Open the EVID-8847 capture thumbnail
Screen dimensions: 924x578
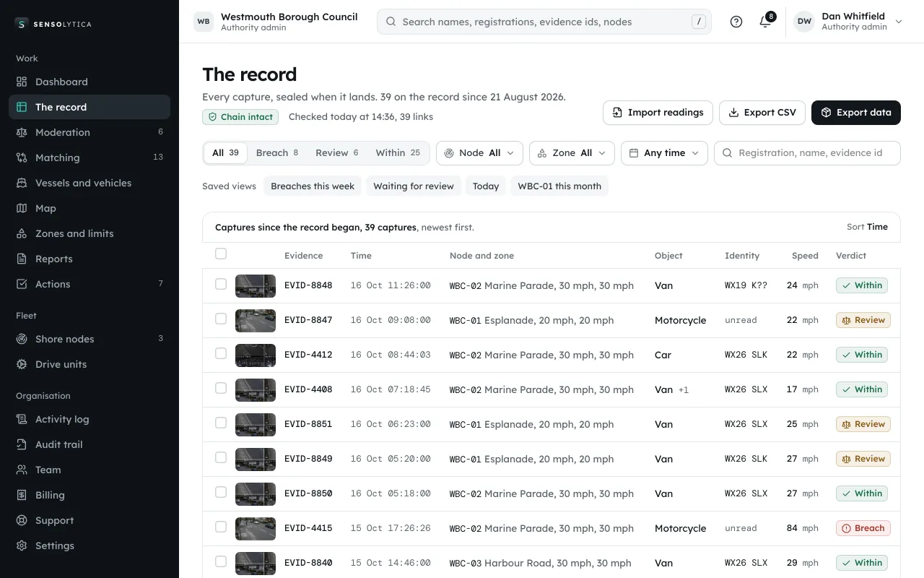pos(256,320)
